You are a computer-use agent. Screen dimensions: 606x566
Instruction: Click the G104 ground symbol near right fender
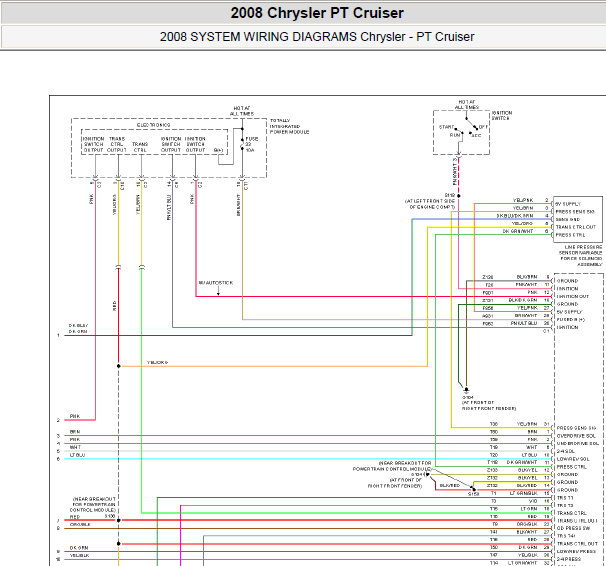pos(466,389)
